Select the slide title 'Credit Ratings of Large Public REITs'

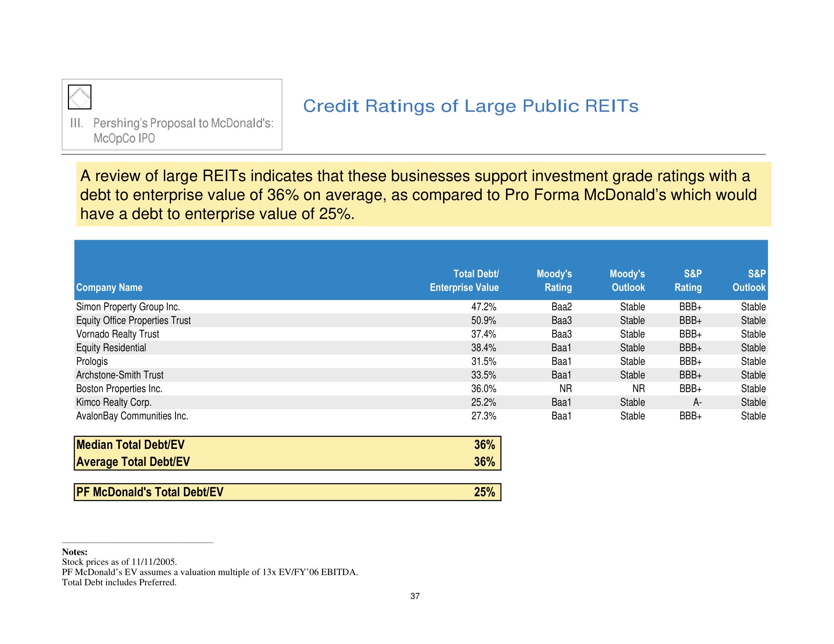tap(470, 106)
